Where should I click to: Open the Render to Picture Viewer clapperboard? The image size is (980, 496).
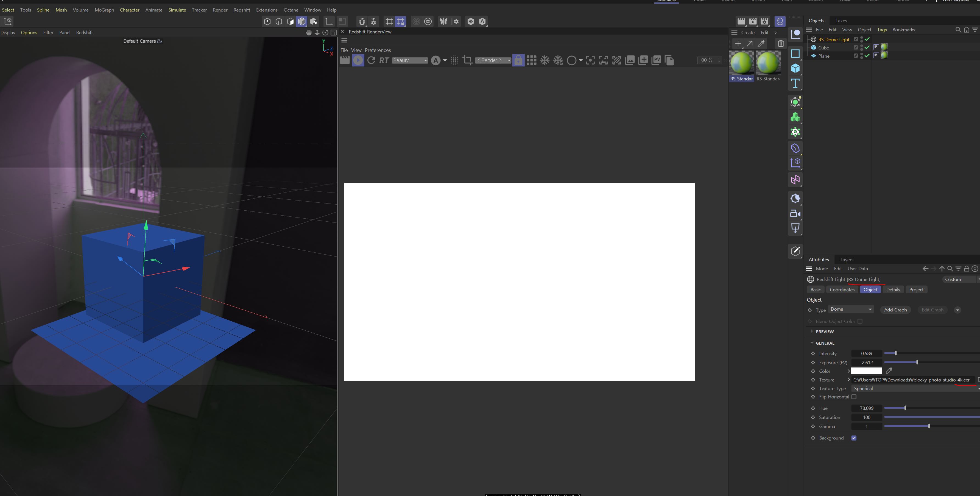(753, 21)
